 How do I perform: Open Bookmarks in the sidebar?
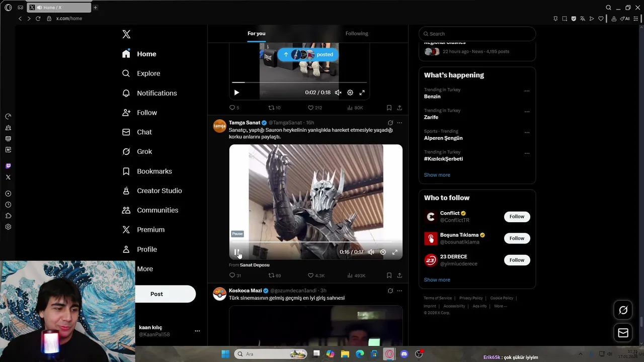click(147, 171)
